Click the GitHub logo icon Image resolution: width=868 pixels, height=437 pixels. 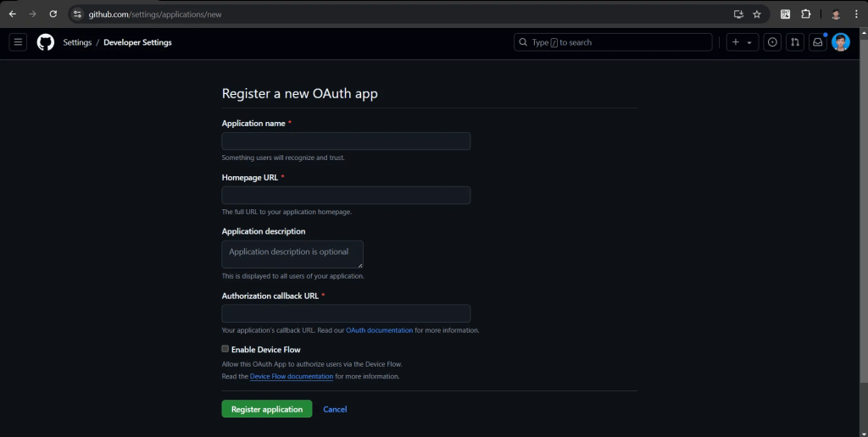pos(46,42)
